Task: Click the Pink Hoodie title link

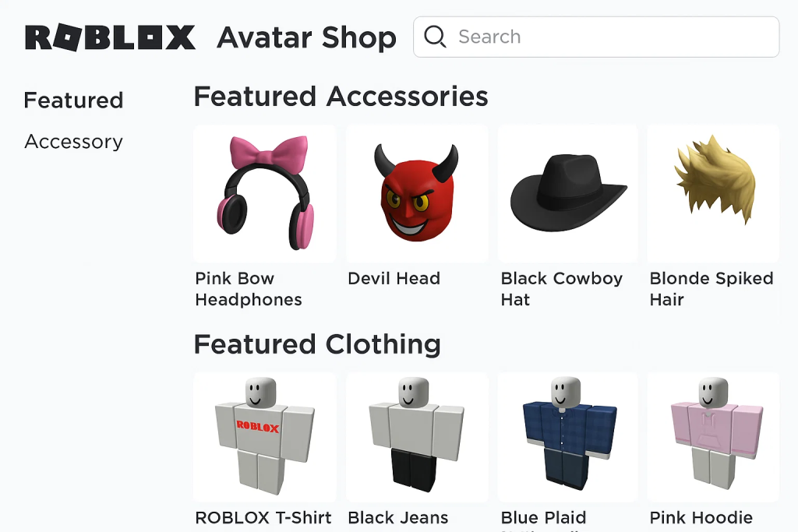Action: pos(701,518)
